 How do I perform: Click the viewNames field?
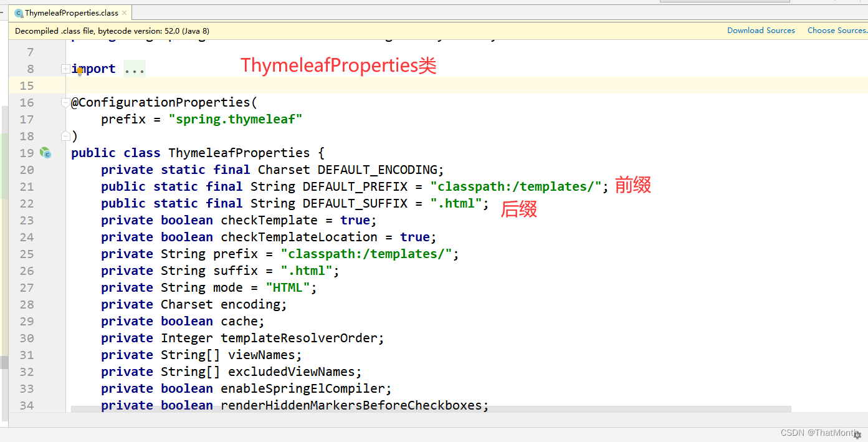pos(262,355)
